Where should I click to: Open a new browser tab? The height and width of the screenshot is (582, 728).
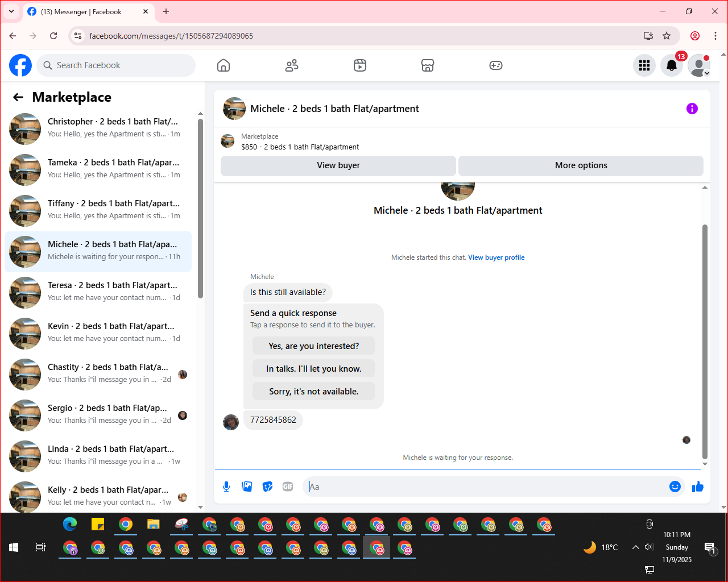[x=166, y=11]
